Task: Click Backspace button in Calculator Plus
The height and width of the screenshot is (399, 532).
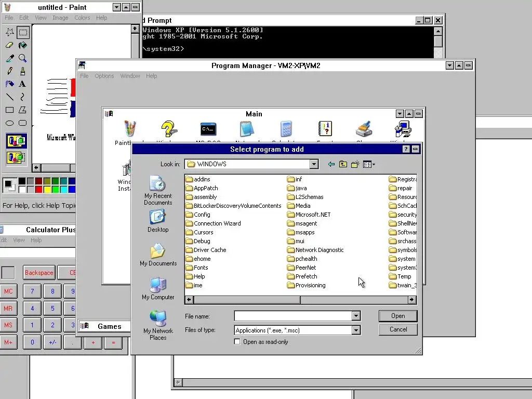Action: (39, 273)
